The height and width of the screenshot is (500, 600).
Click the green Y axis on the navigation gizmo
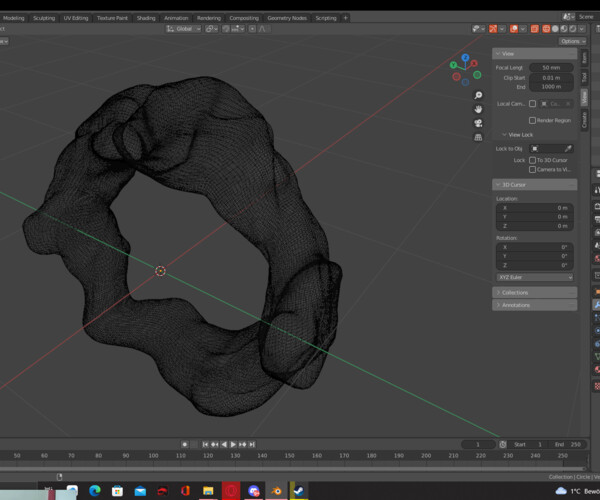pos(453,65)
